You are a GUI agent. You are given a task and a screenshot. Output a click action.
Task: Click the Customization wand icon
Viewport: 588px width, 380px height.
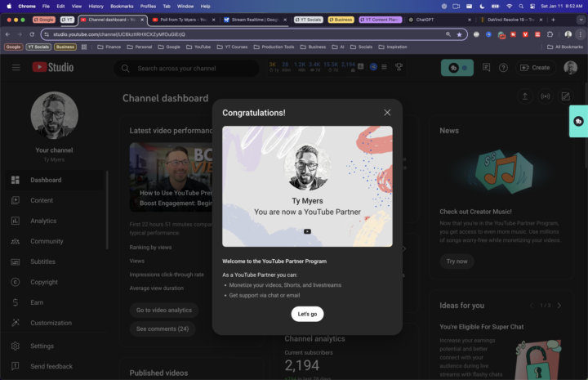(x=15, y=323)
